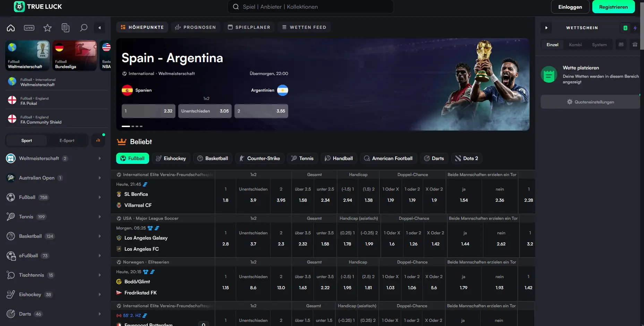Select the Höhepunkte tab
This screenshot has height=326, width=644.
(142, 27)
